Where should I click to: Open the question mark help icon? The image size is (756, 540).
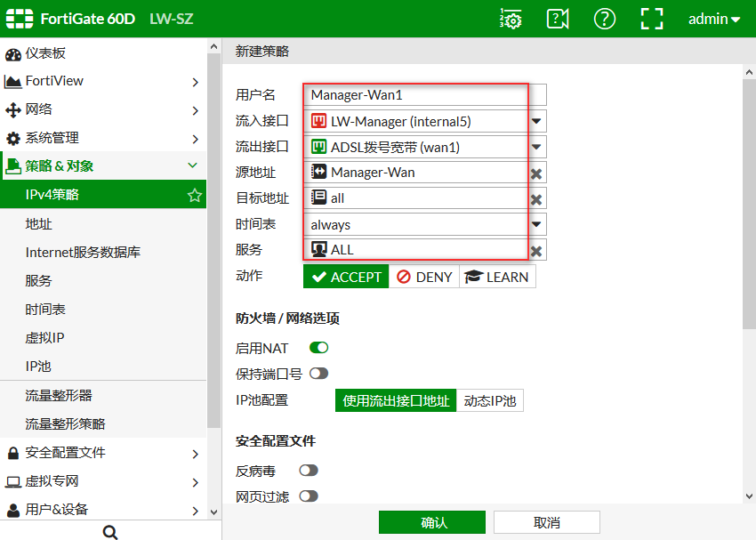[x=605, y=19]
